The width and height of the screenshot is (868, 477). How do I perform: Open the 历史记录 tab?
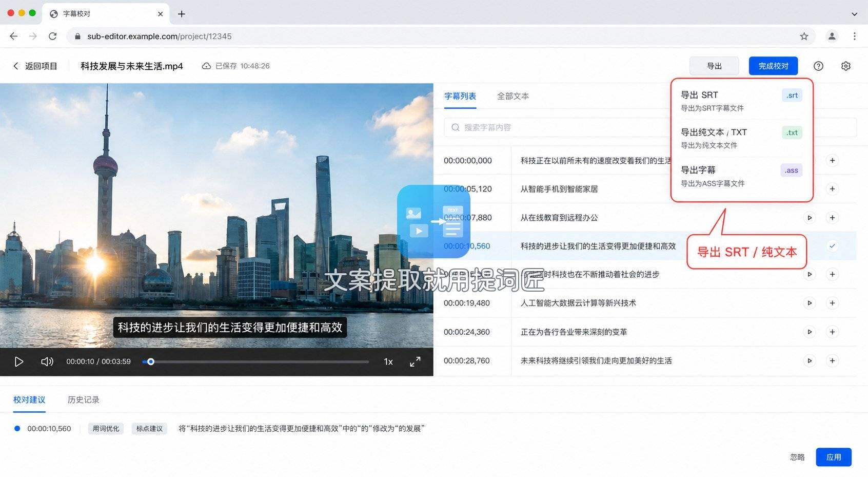pos(84,399)
